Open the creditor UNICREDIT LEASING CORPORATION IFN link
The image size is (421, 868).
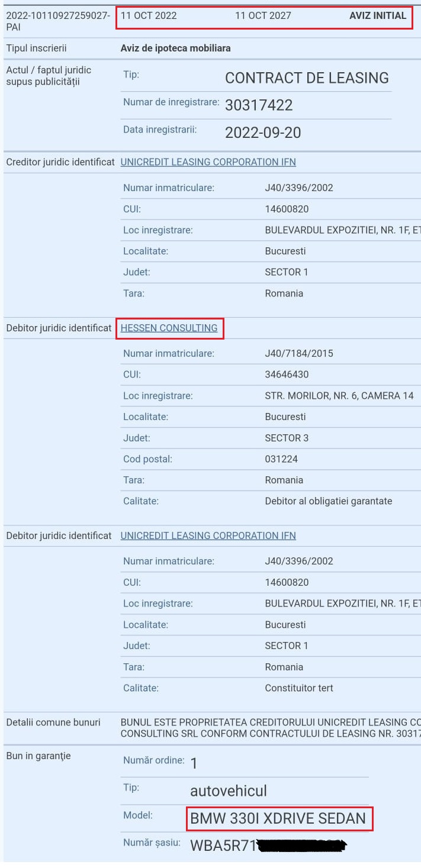pos(208,162)
